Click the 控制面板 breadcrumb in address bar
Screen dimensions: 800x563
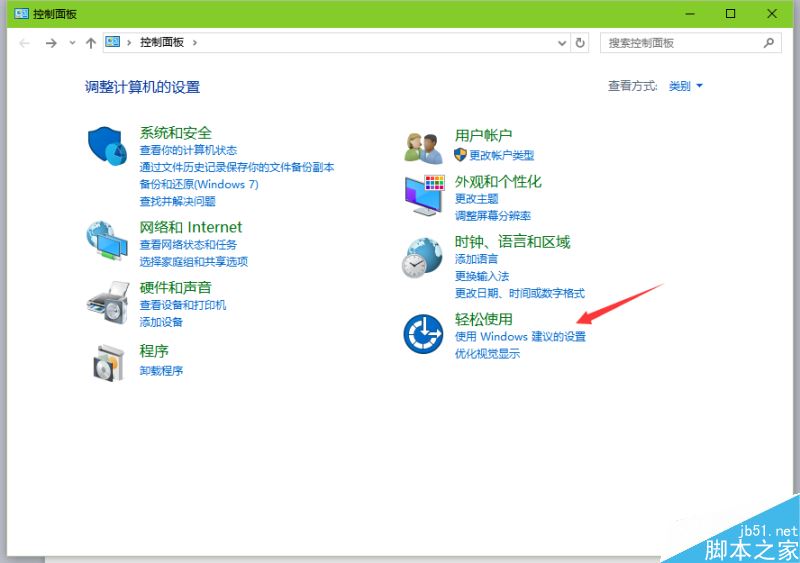point(162,43)
